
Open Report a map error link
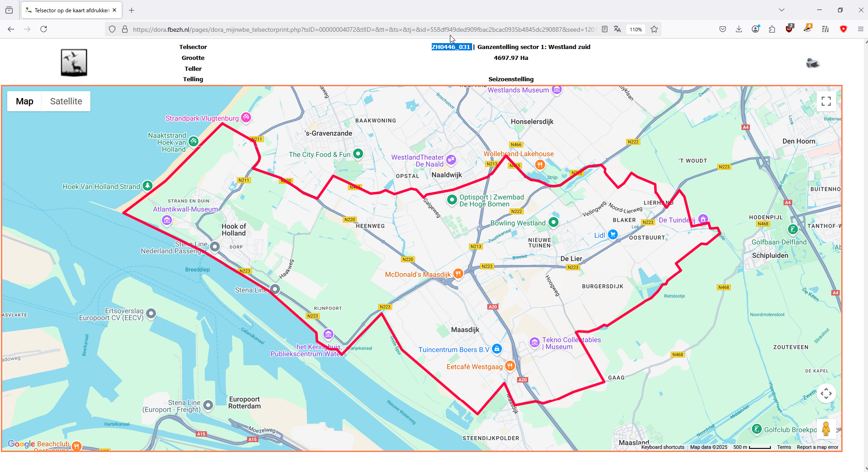pos(818,447)
